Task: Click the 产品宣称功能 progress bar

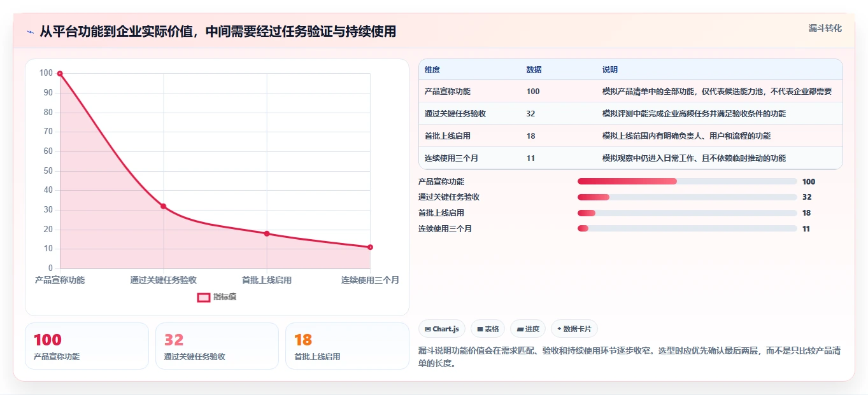Action: tap(687, 181)
